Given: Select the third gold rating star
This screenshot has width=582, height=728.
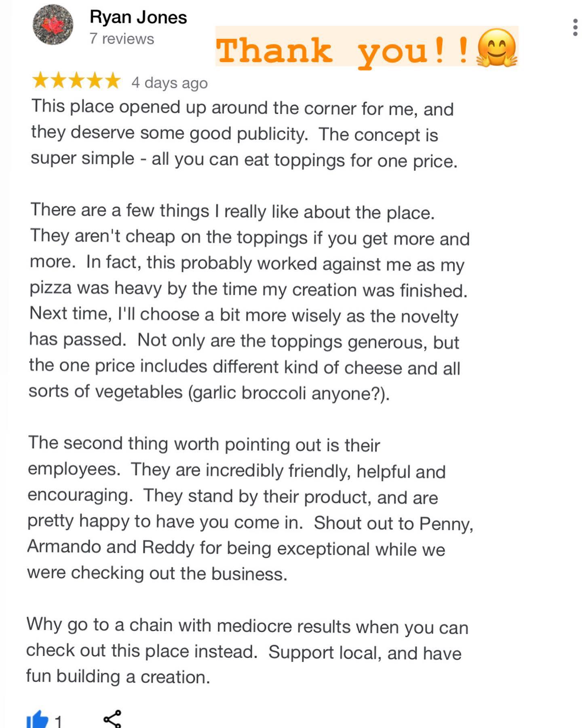Looking at the screenshot, I should pyautogui.click(x=76, y=80).
